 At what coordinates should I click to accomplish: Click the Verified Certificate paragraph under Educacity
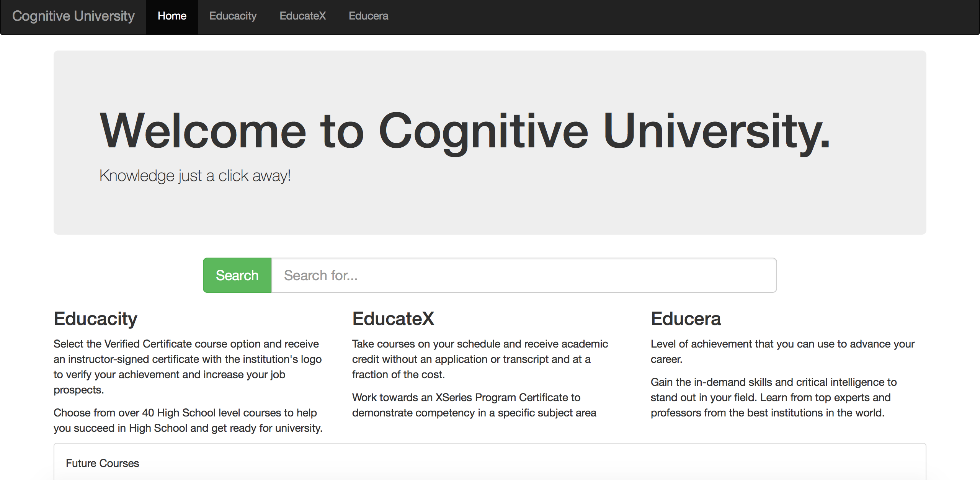coord(188,367)
